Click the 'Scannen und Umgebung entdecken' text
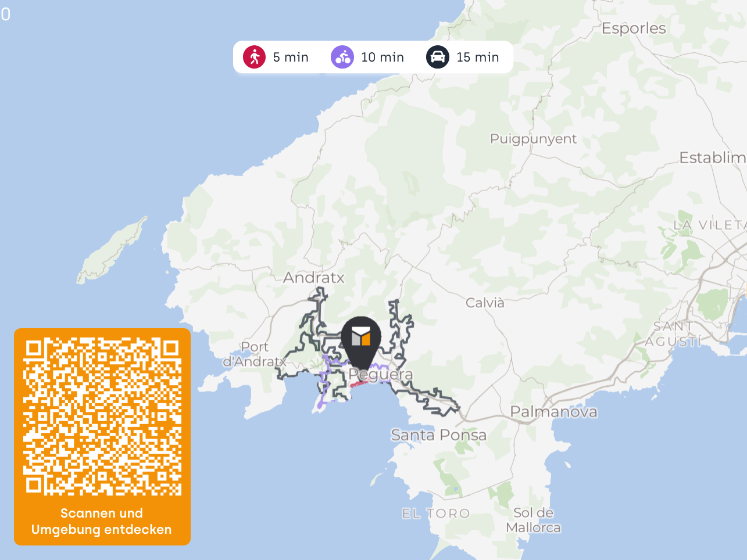This screenshot has width=747, height=560. [x=102, y=521]
